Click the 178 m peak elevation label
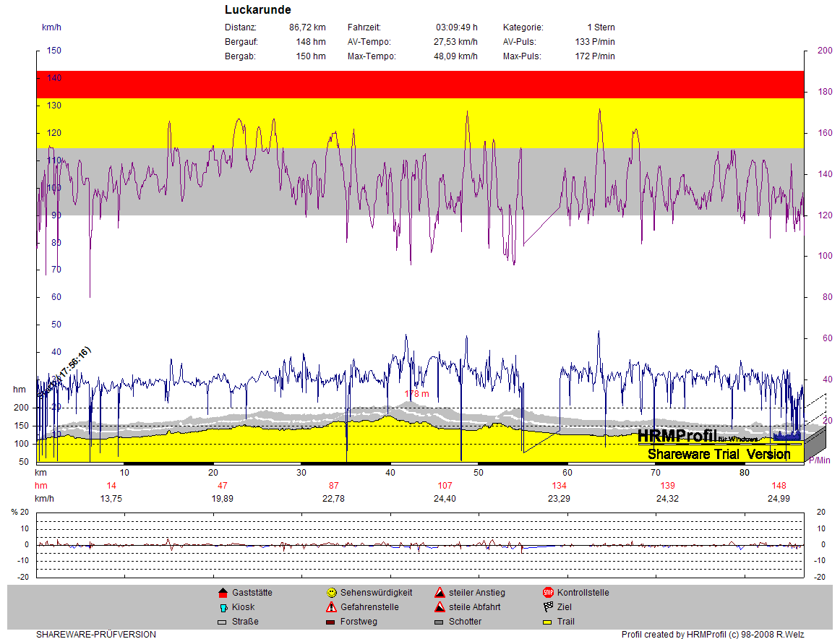Viewport: 840px width, 639px height. pyautogui.click(x=416, y=394)
